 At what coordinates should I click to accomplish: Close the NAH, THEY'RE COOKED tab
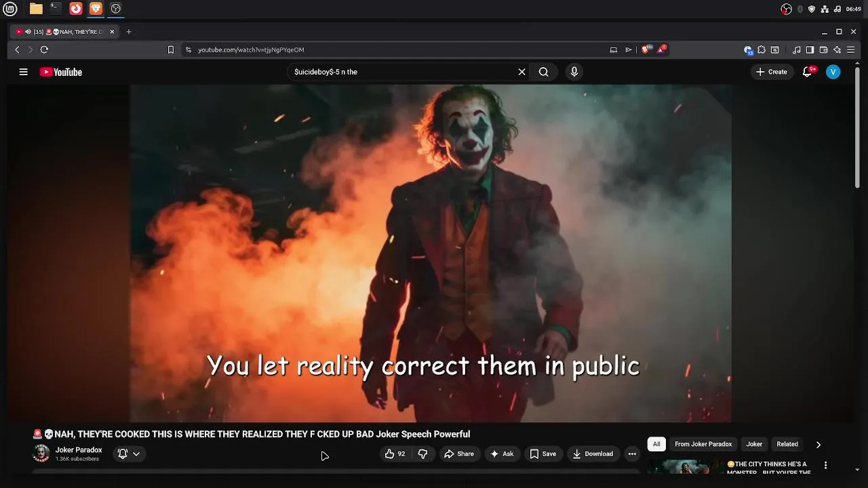[x=112, y=32]
